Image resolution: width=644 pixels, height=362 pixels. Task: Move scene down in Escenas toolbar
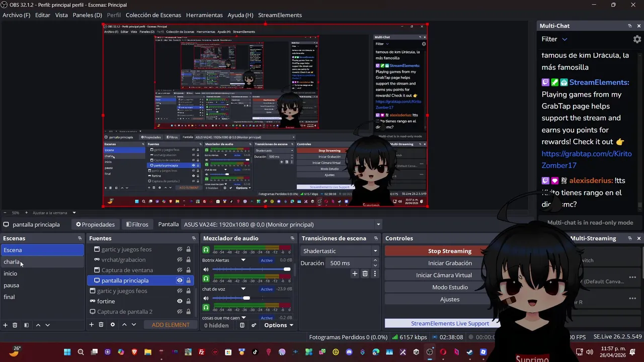click(x=48, y=325)
